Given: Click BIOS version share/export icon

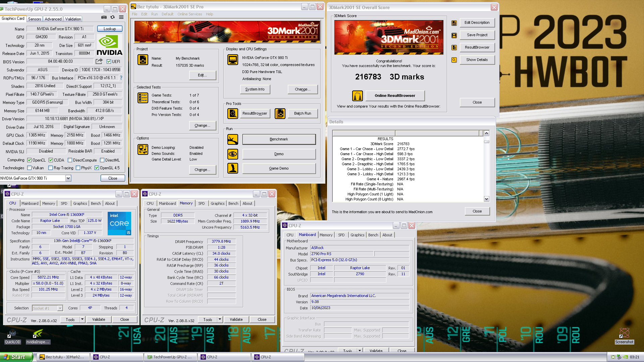Looking at the screenshot, I should point(99,61).
